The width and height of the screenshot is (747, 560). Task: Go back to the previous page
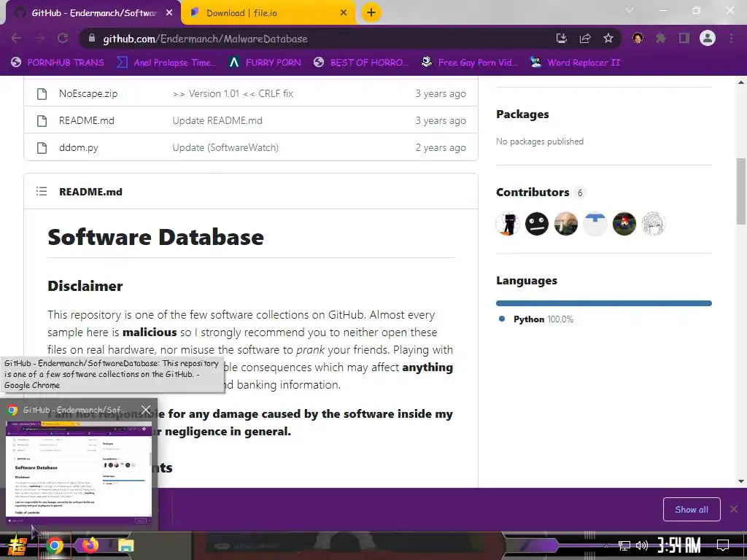[x=16, y=39]
